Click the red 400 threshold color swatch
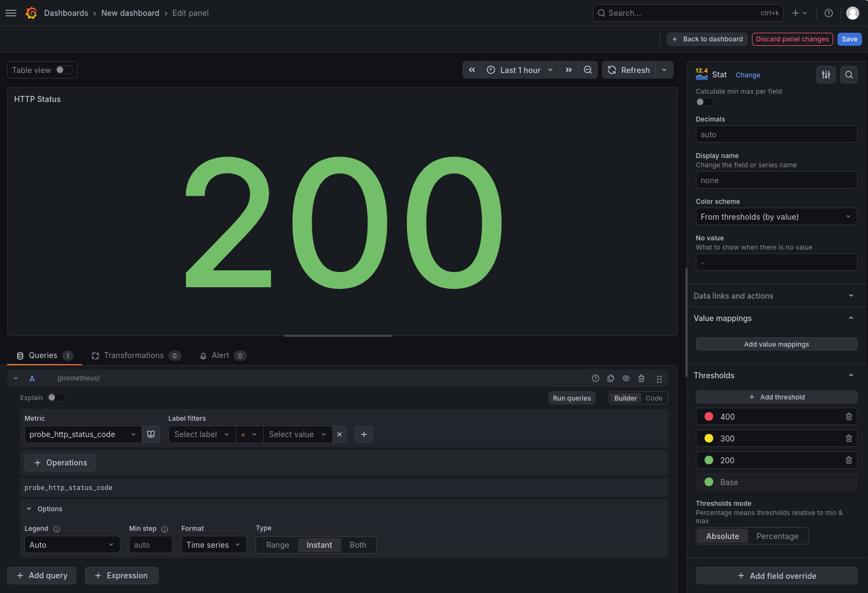 [709, 416]
